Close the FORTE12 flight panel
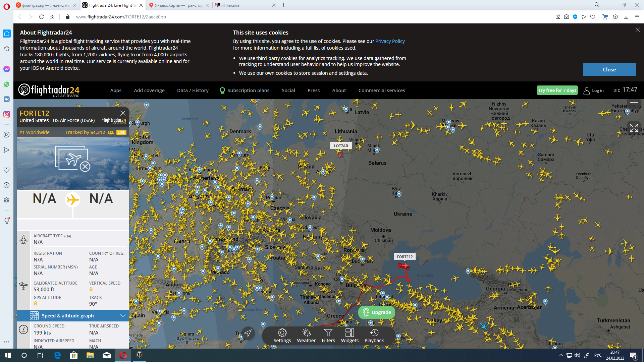The image size is (644, 362). click(x=123, y=113)
